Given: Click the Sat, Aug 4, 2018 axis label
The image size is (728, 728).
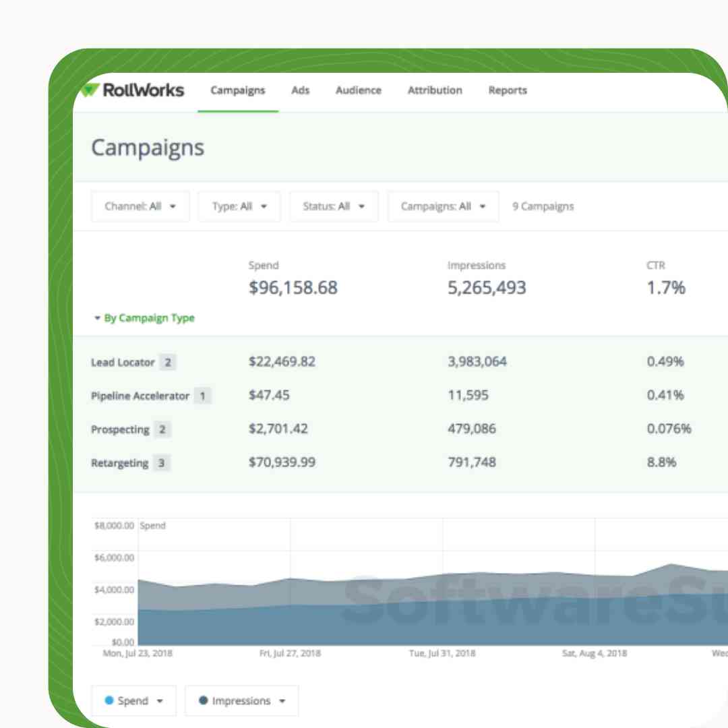Looking at the screenshot, I should 595,653.
